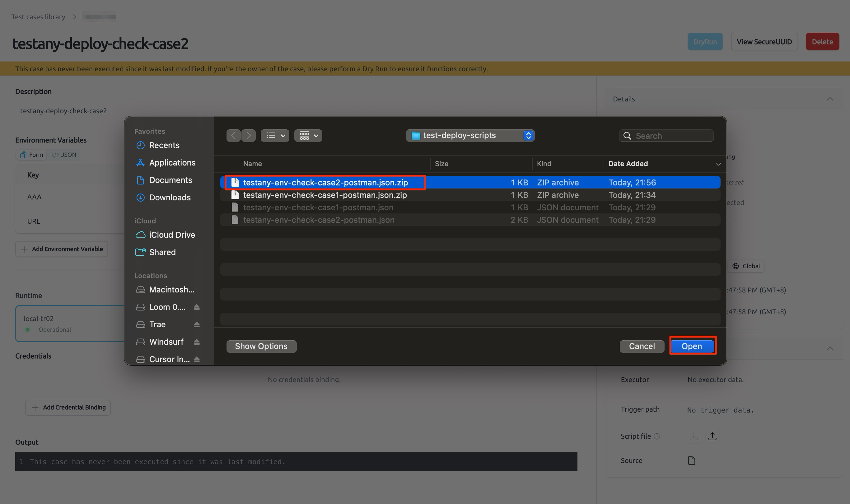
Task: Click the upload Script file icon
Action: pos(712,436)
